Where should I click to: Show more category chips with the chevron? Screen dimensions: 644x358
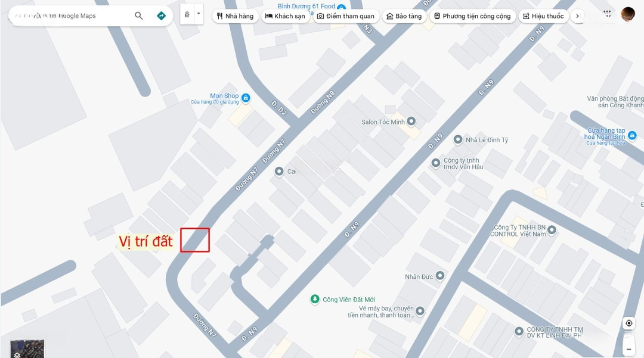[x=577, y=16]
